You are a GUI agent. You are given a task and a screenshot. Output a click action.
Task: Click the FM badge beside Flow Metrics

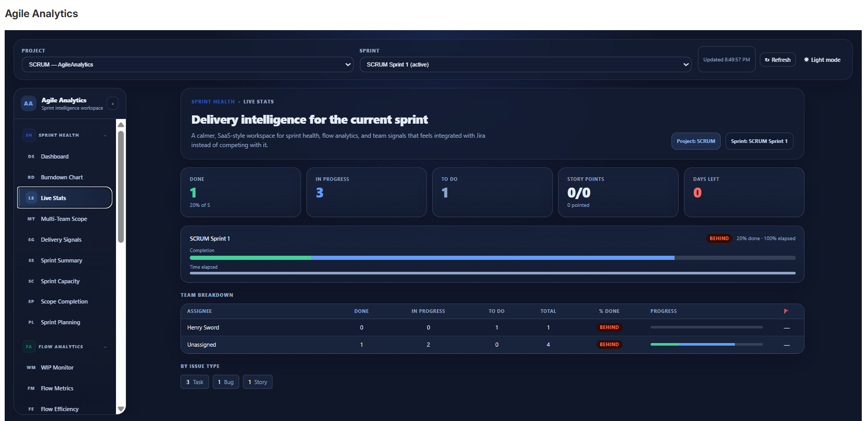pyautogui.click(x=31, y=388)
